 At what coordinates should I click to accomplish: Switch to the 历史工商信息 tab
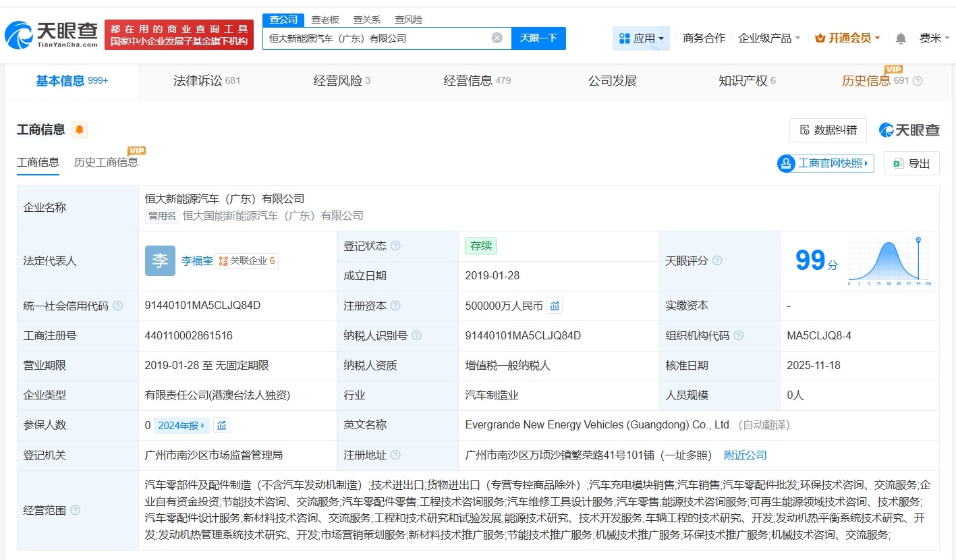pos(107,162)
